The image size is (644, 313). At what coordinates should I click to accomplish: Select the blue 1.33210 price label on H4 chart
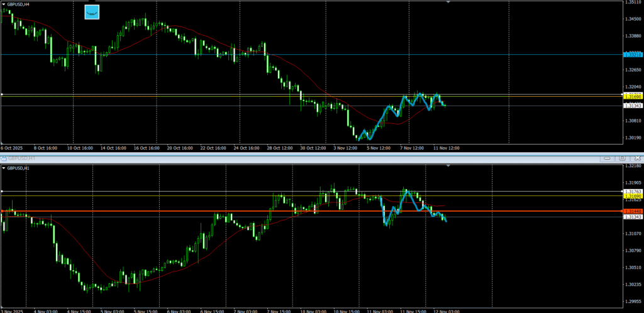tap(632, 55)
